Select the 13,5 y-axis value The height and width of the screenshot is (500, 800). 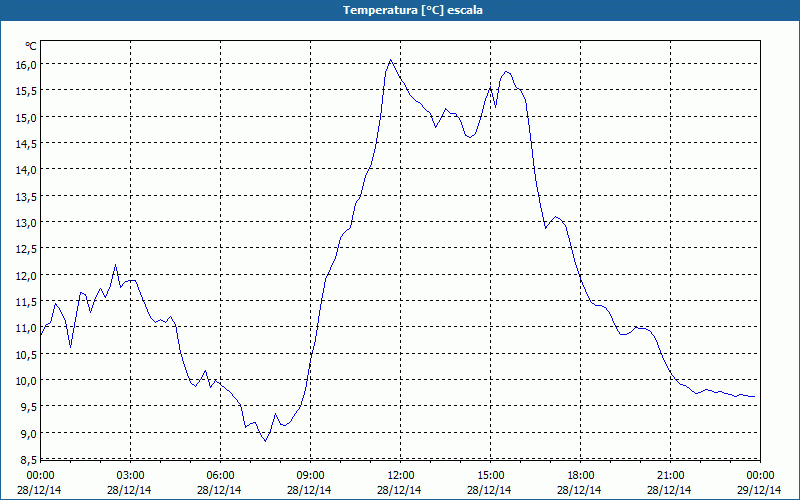coord(27,197)
